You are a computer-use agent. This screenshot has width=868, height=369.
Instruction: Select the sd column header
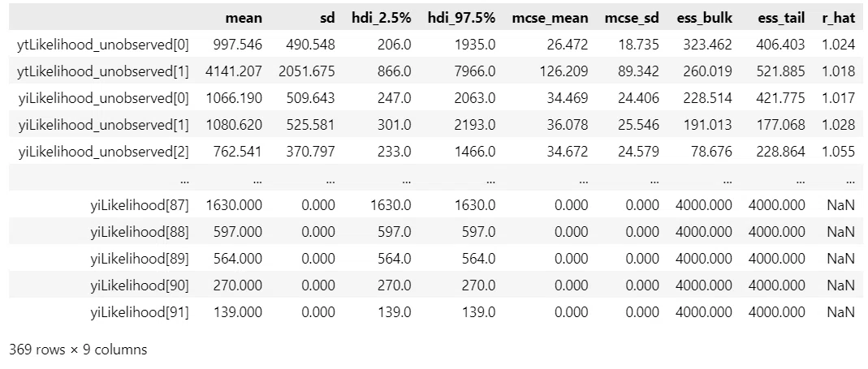(x=327, y=18)
